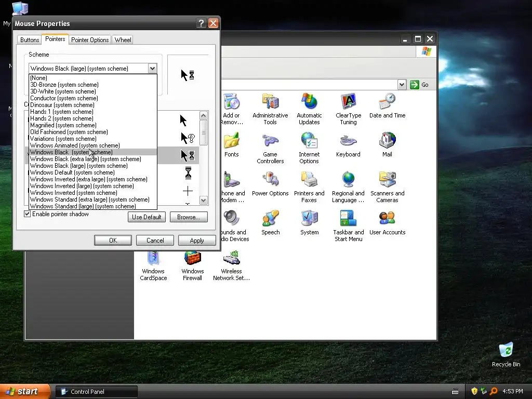The image size is (532, 399).
Task: Click the Use Default button
Action: [147, 217]
